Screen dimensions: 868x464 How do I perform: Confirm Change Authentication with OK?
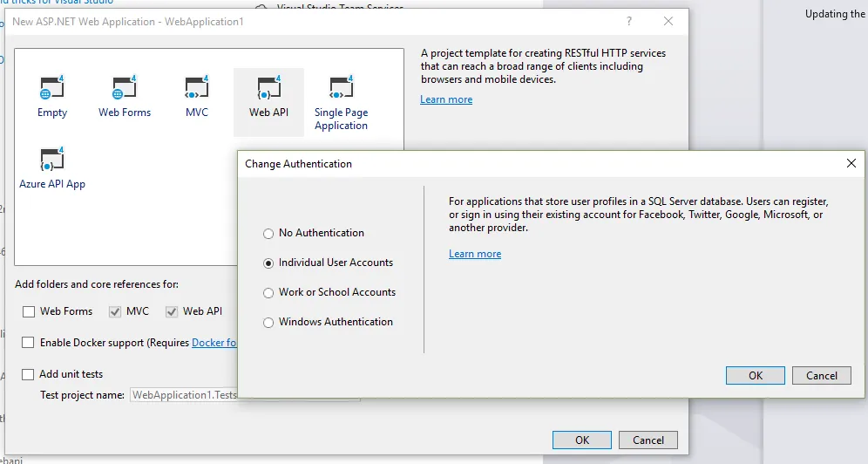click(x=755, y=375)
